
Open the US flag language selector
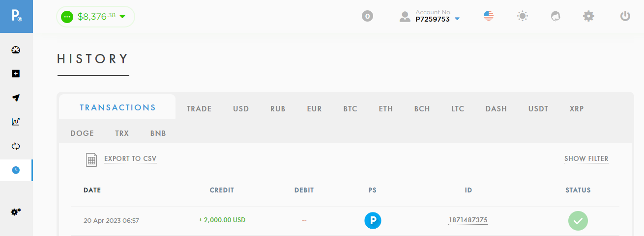point(488,16)
